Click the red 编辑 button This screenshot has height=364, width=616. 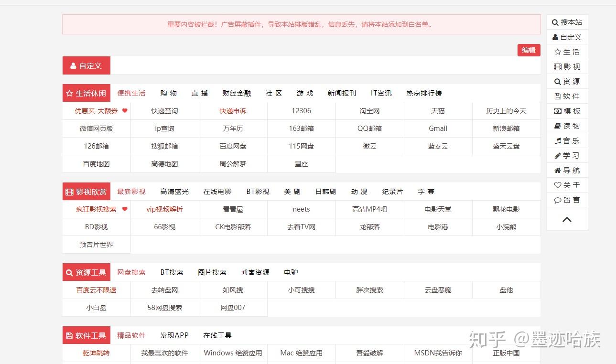click(529, 50)
